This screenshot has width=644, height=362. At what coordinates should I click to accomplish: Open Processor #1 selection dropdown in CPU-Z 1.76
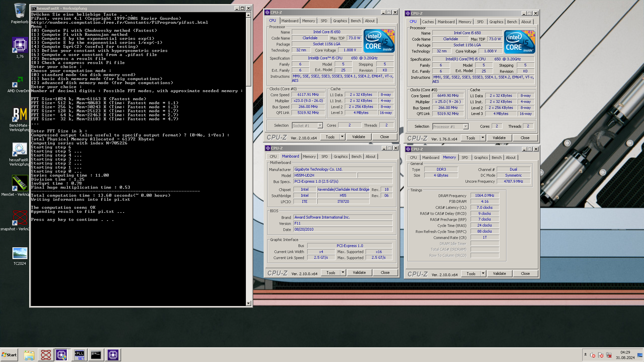pyautogui.click(x=466, y=127)
